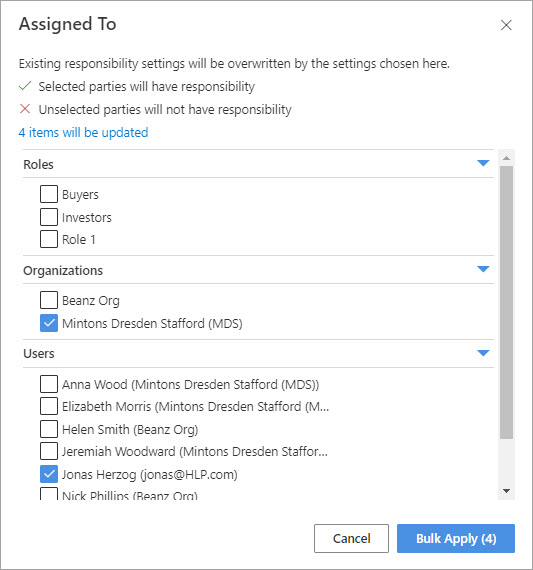Enable the Role 1 checkbox
This screenshot has height=570, width=533.
[49, 239]
